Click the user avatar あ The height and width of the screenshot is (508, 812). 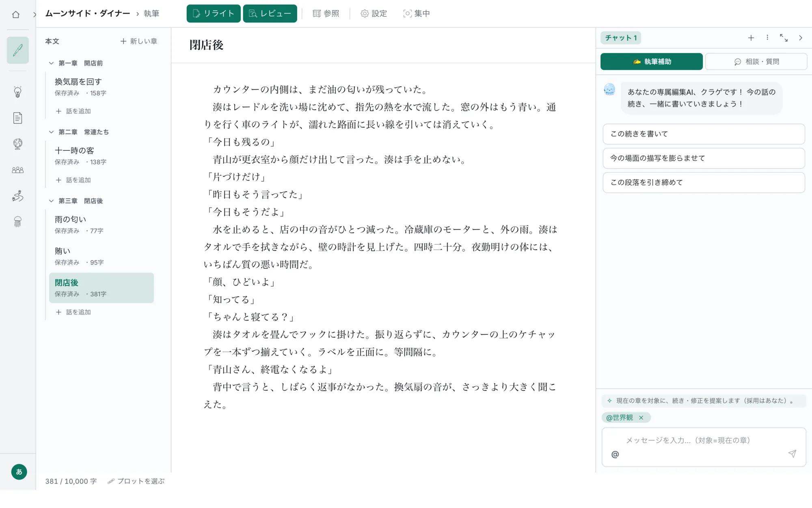[x=19, y=472]
